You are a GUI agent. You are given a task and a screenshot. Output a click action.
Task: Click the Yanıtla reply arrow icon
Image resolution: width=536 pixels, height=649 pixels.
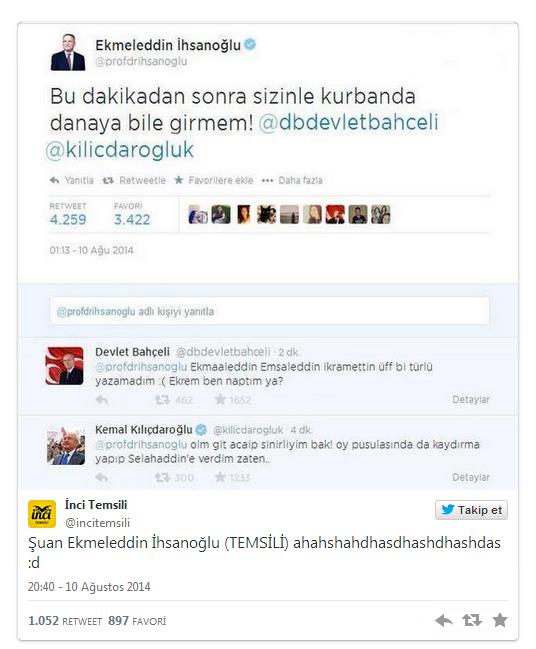click(x=54, y=180)
